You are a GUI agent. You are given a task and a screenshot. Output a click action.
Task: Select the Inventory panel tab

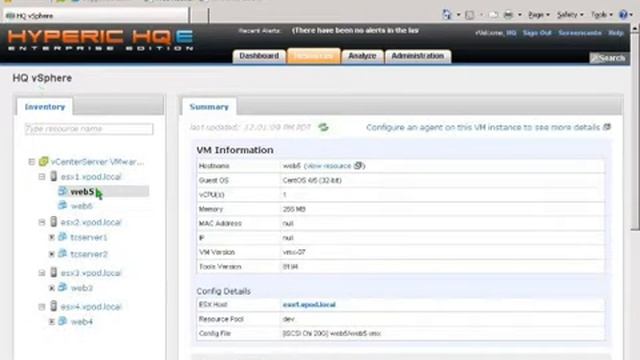(45, 107)
